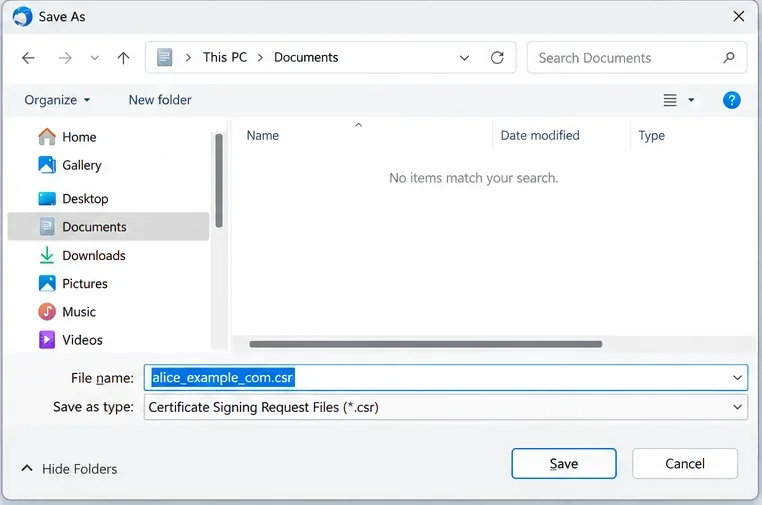The image size is (762, 505).
Task: Select Documents in navigation pane
Action: [x=108, y=226]
